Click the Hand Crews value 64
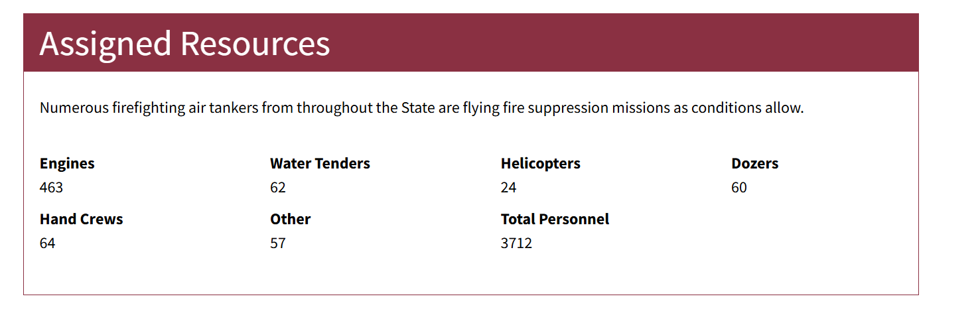The width and height of the screenshot is (980, 335). tap(47, 243)
